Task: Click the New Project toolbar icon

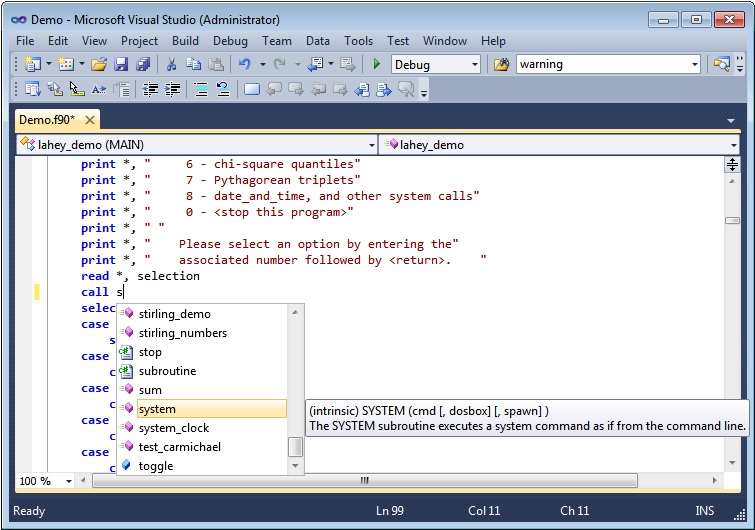Action: point(33,64)
